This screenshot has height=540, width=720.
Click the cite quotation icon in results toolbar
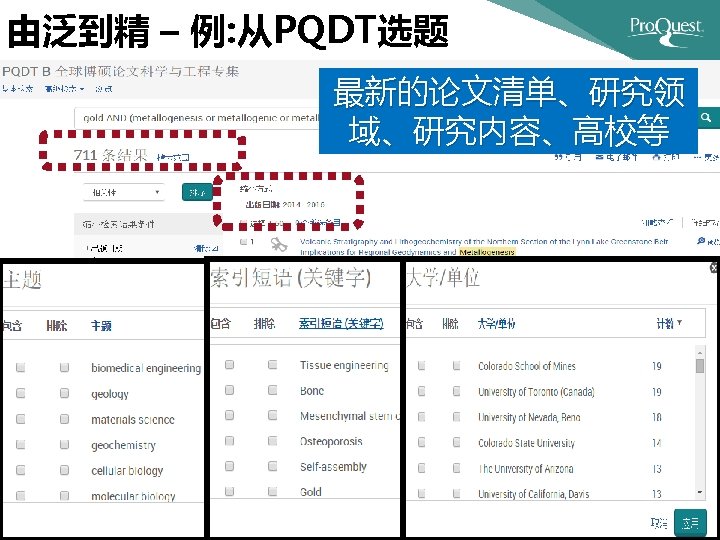point(558,157)
